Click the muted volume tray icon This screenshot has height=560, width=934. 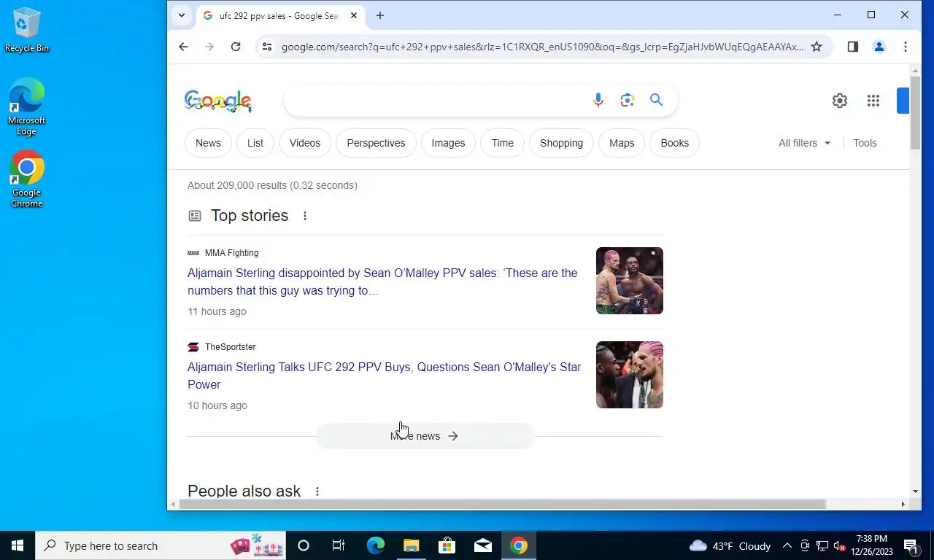pos(839,545)
